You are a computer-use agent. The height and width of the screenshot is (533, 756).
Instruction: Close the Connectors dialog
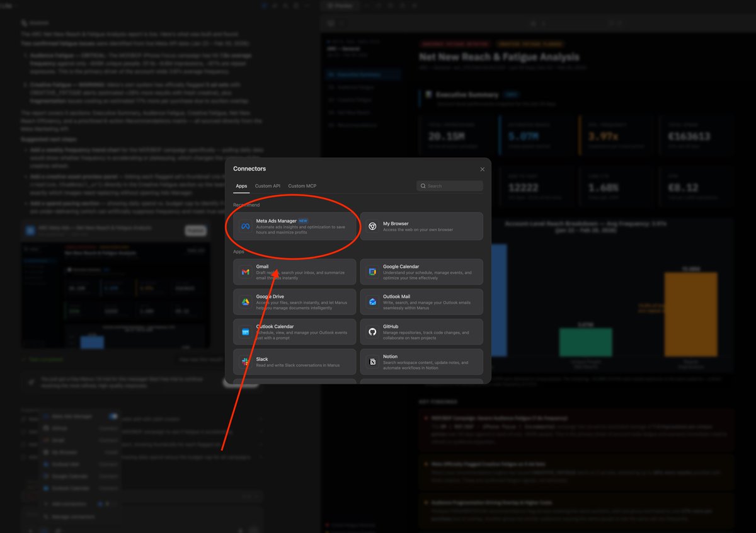[x=483, y=169]
